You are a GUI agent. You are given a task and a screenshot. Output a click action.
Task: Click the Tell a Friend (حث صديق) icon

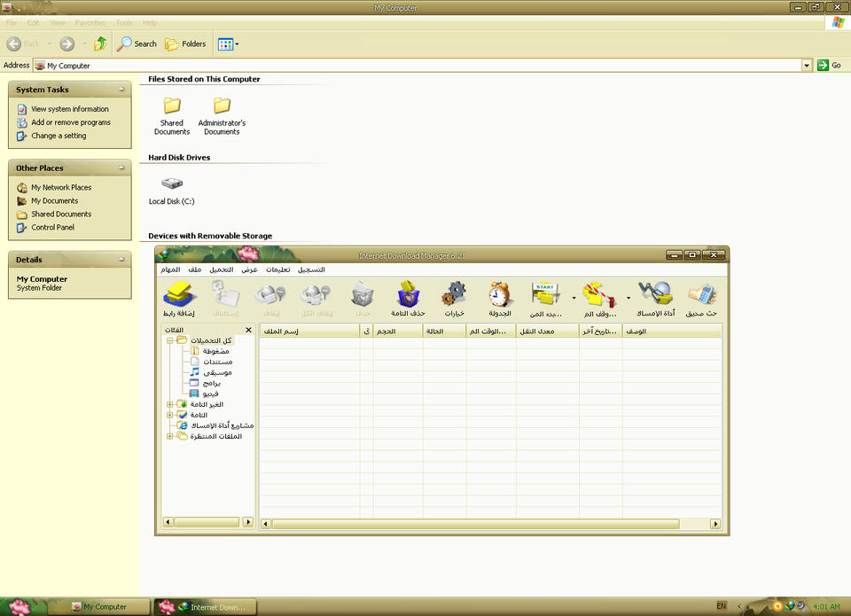[702, 294]
